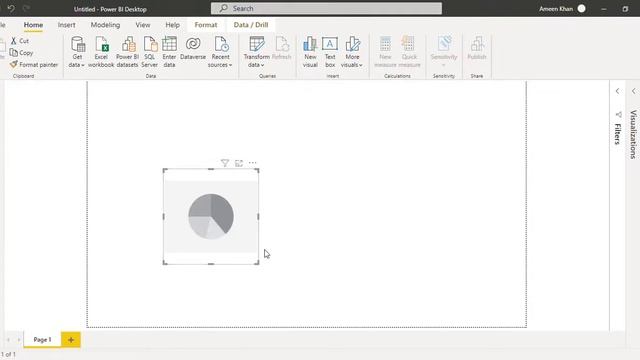Image resolution: width=640 pixels, height=360 pixels.
Task: Open Sensitivity label options
Action: (x=444, y=52)
